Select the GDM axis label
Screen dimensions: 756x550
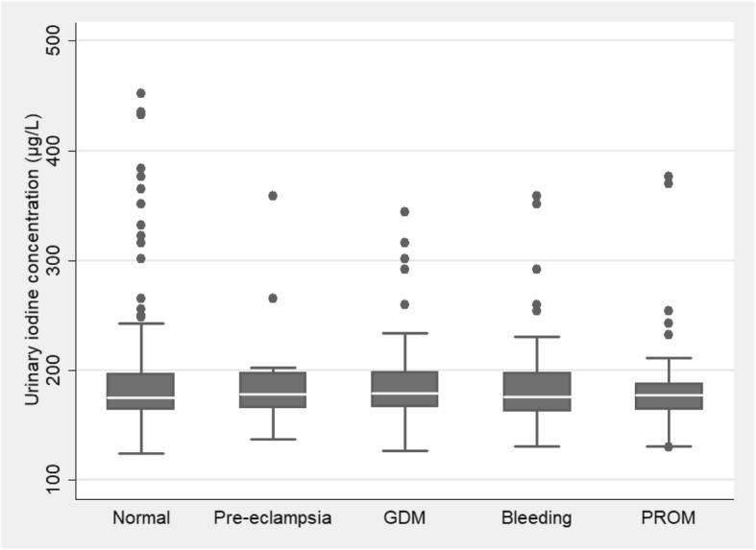pyautogui.click(x=404, y=518)
